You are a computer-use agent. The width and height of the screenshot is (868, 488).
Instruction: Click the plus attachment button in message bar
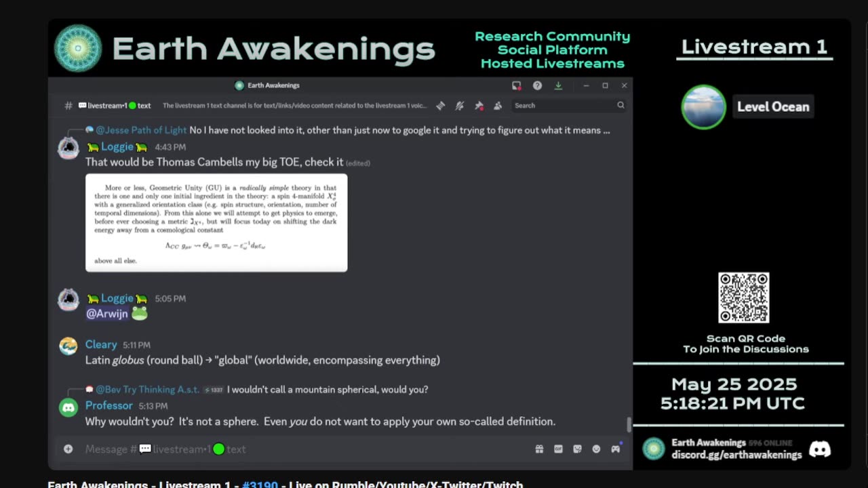click(x=68, y=449)
